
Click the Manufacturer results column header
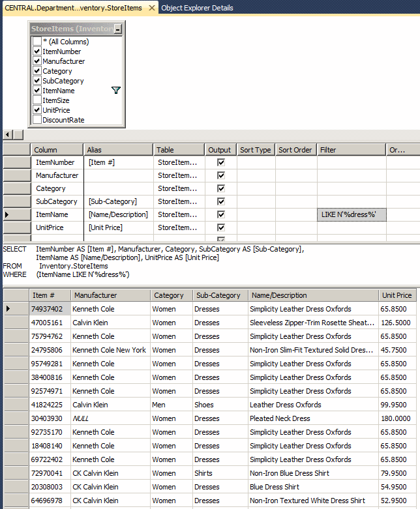point(110,295)
